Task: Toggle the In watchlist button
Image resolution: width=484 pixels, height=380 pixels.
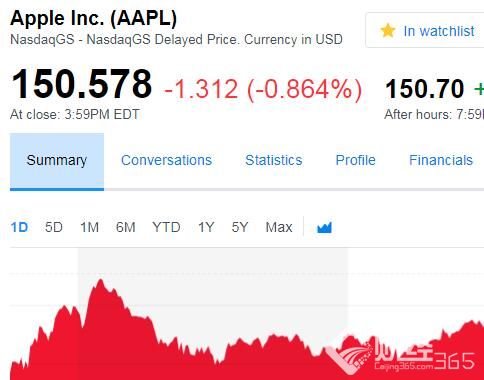Action: [x=425, y=30]
